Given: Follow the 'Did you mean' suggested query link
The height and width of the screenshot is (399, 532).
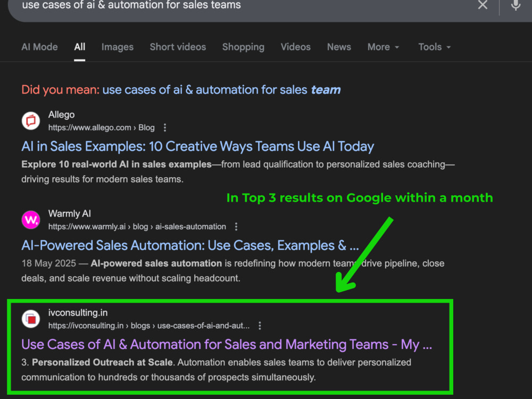Looking at the screenshot, I should pyautogui.click(x=221, y=90).
